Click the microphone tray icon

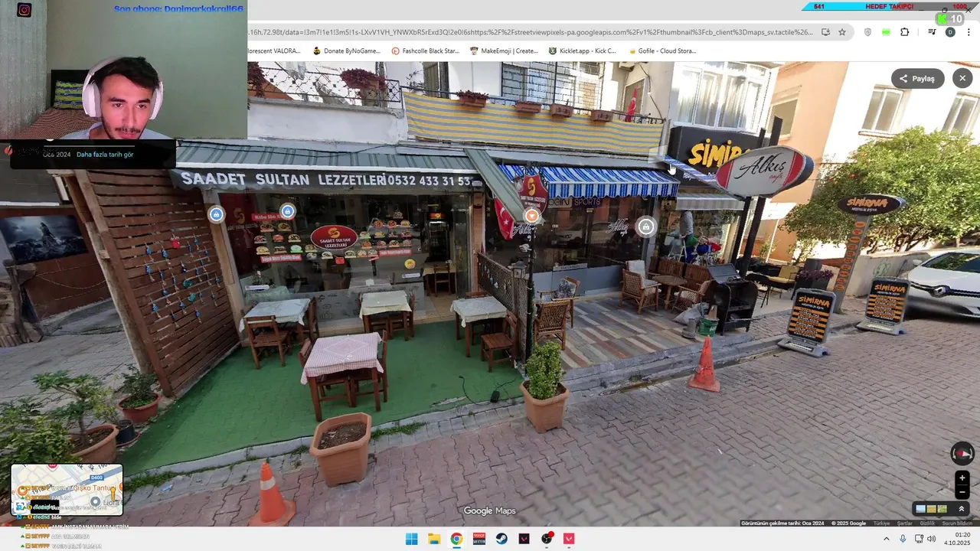click(903, 539)
